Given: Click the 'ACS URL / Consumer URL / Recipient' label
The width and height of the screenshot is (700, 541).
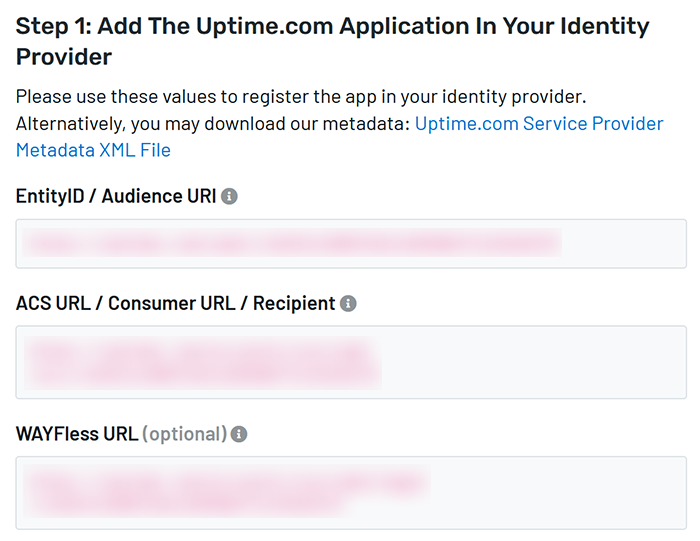Looking at the screenshot, I should pos(175,303).
